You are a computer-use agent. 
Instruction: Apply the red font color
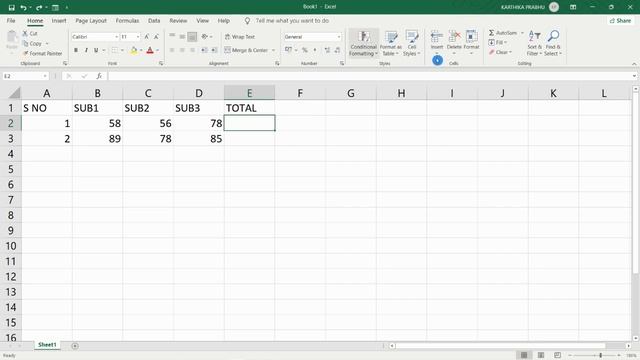150,50
